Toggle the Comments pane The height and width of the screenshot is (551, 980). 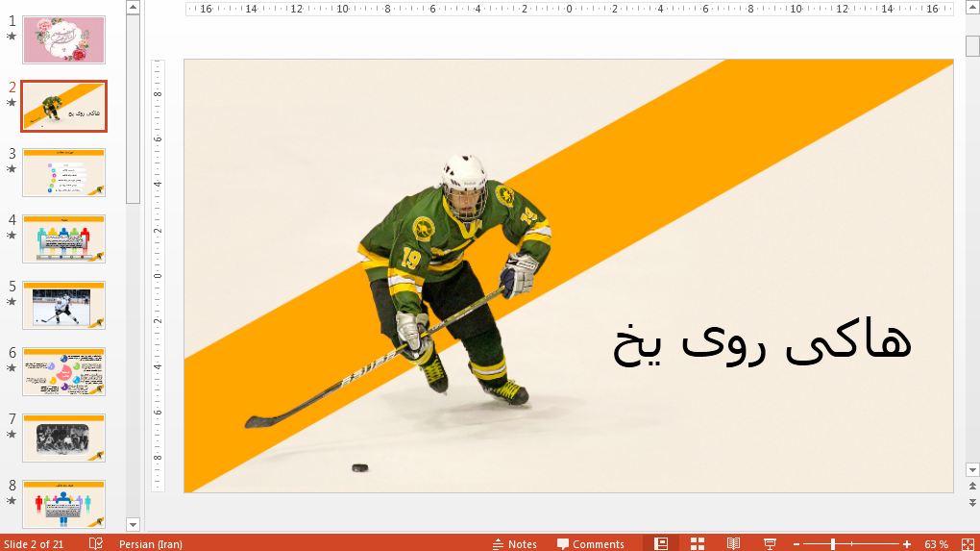point(590,544)
